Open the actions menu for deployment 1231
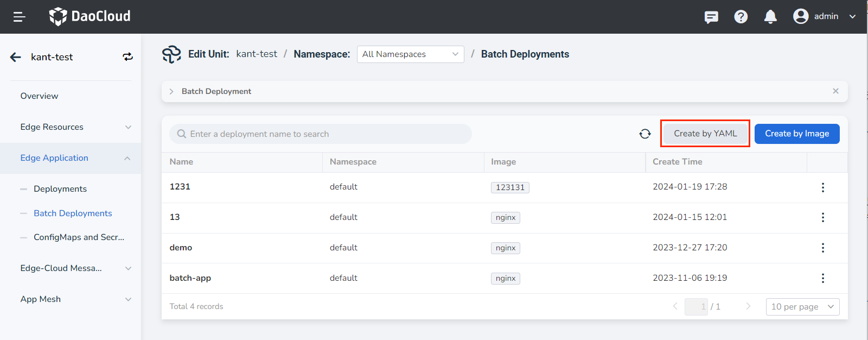Image resolution: width=868 pixels, height=340 pixels. tap(822, 187)
